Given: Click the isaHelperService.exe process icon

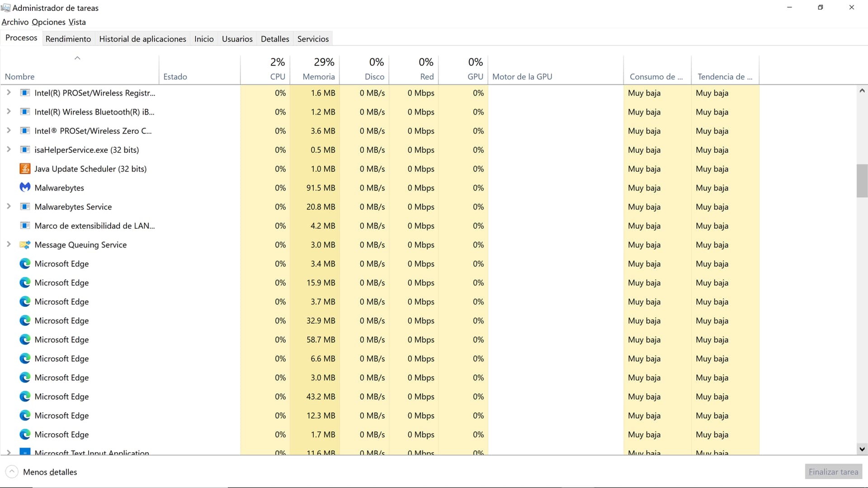Looking at the screenshot, I should coord(25,150).
